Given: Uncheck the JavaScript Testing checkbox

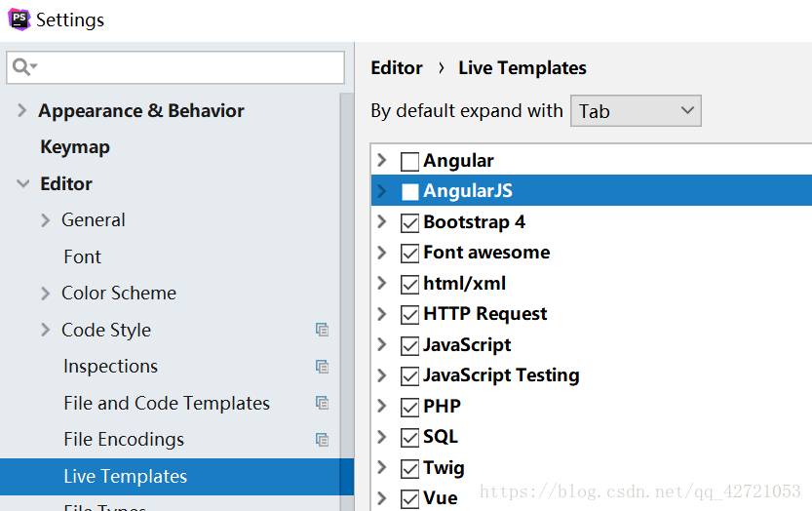Looking at the screenshot, I should click(x=409, y=376).
